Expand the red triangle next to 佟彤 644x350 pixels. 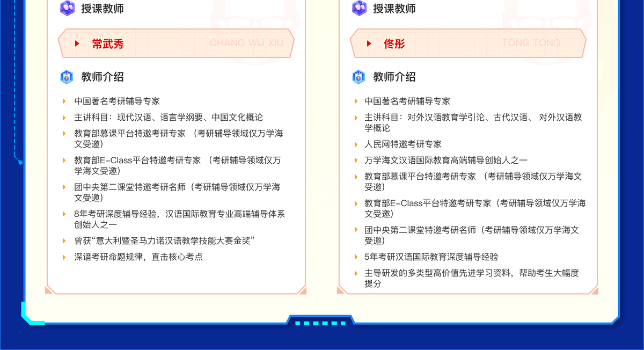(369, 43)
